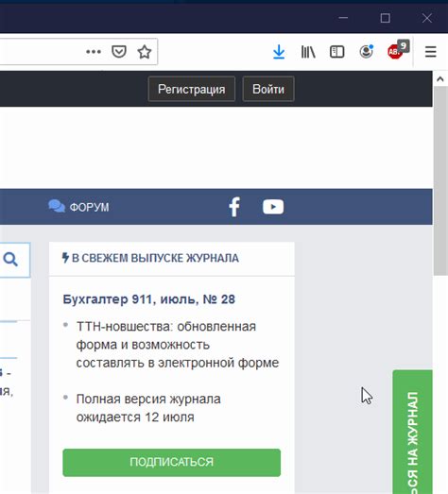Open the Firefox hamburger menu
This screenshot has height=494, width=448.
coord(431,52)
